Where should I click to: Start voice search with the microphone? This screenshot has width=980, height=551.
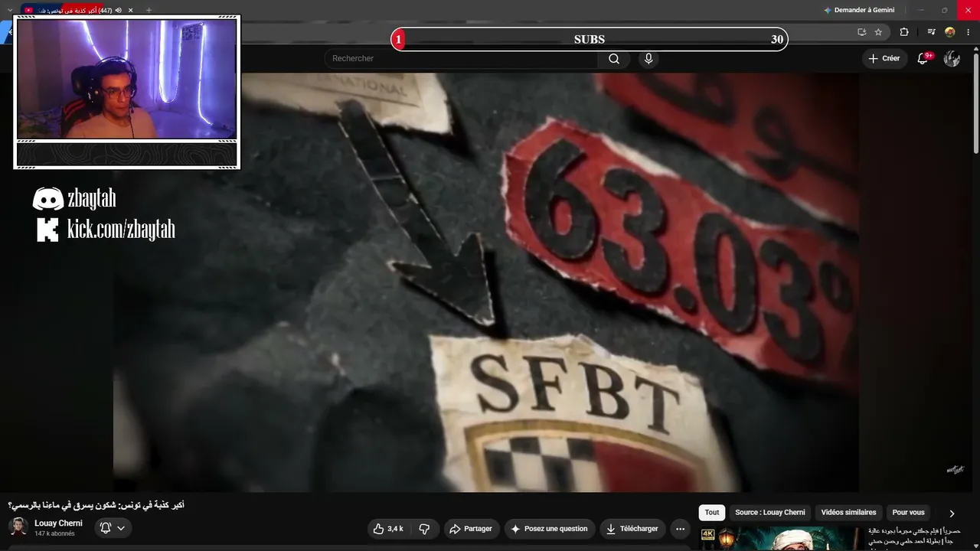coord(648,59)
